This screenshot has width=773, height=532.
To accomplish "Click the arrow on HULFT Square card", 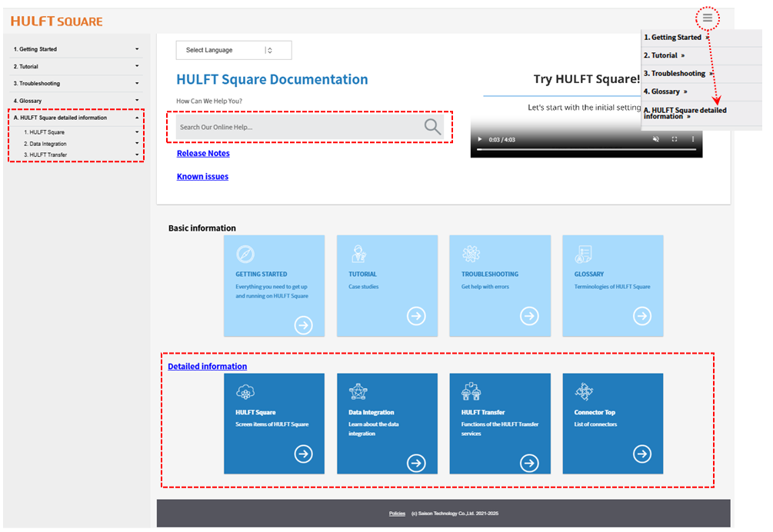I will 304,454.
